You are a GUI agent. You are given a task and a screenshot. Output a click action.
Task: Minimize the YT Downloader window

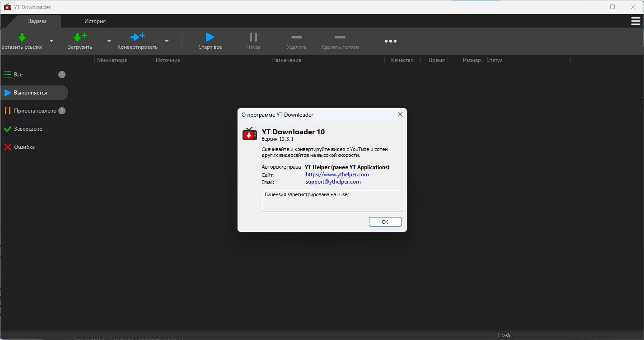(593, 7)
